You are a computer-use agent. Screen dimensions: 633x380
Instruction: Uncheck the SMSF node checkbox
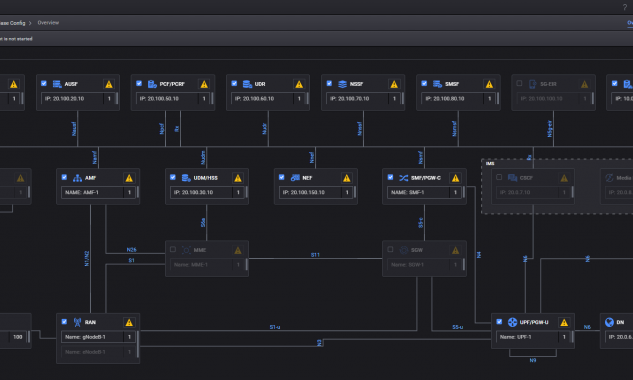coord(424,83)
